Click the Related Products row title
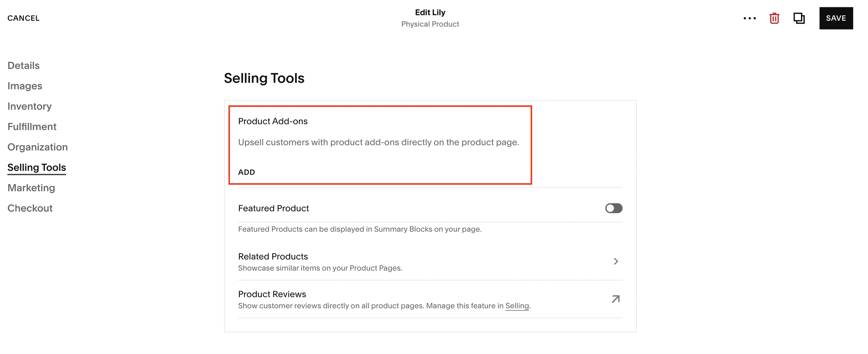868x354 pixels. click(273, 256)
